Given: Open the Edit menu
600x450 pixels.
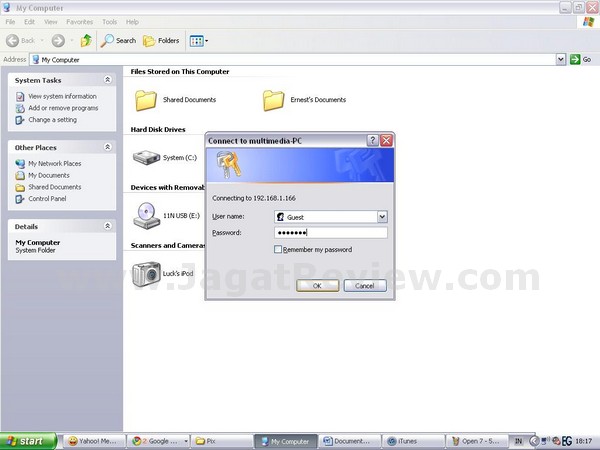Looking at the screenshot, I should tap(29, 22).
